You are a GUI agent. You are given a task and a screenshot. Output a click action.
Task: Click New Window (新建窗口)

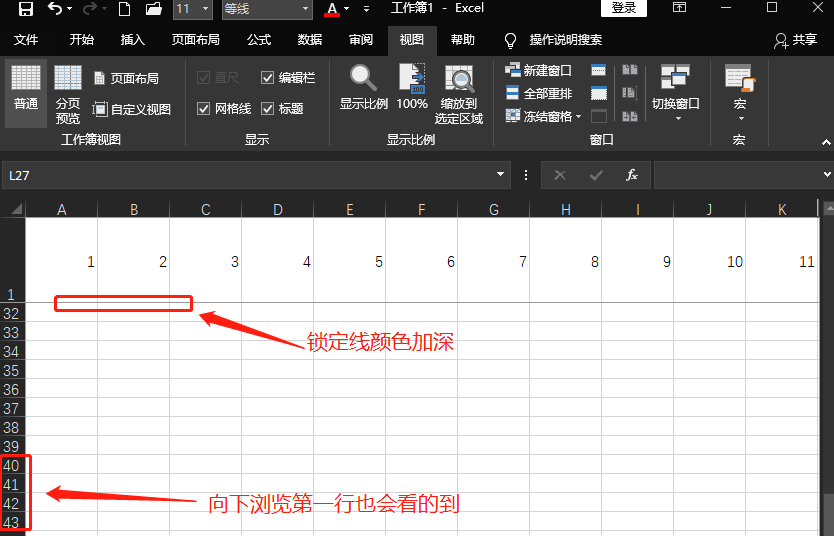[x=539, y=71]
